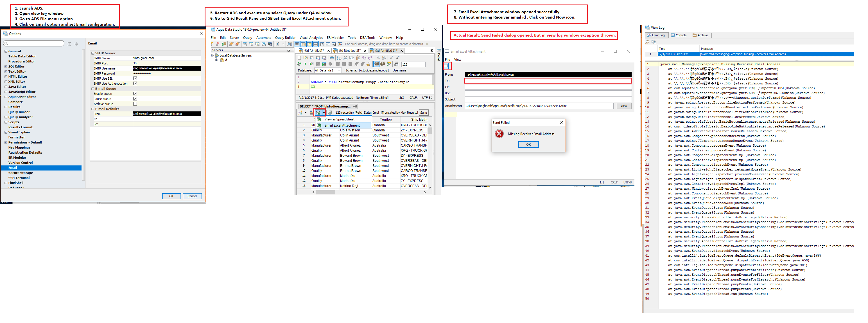Click the Execute Explain gear-arrow icon

click(x=299, y=64)
